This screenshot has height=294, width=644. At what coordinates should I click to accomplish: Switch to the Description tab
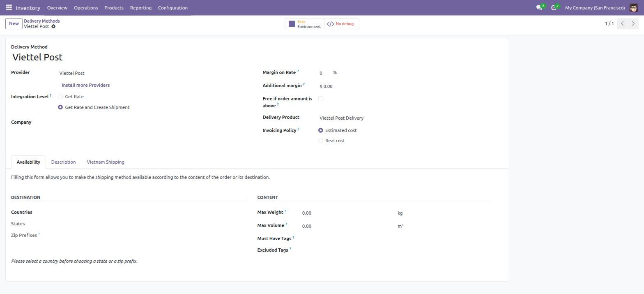tap(63, 162)
